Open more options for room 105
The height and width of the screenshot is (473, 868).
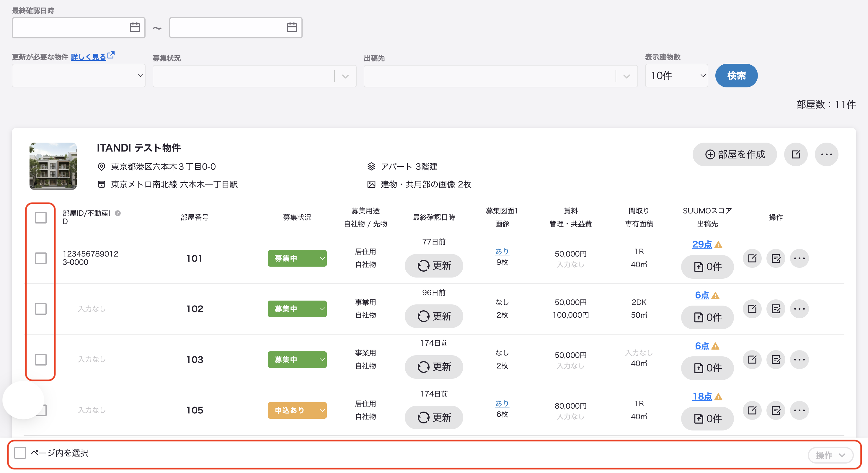coord(799,410)
